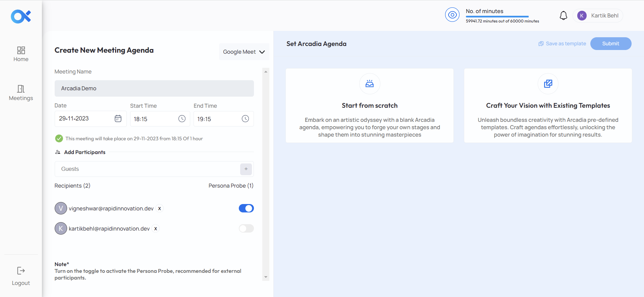644x297 pixels.
Task: Enable Persona Probe for kartikbehl
Action: coord(246,229)
